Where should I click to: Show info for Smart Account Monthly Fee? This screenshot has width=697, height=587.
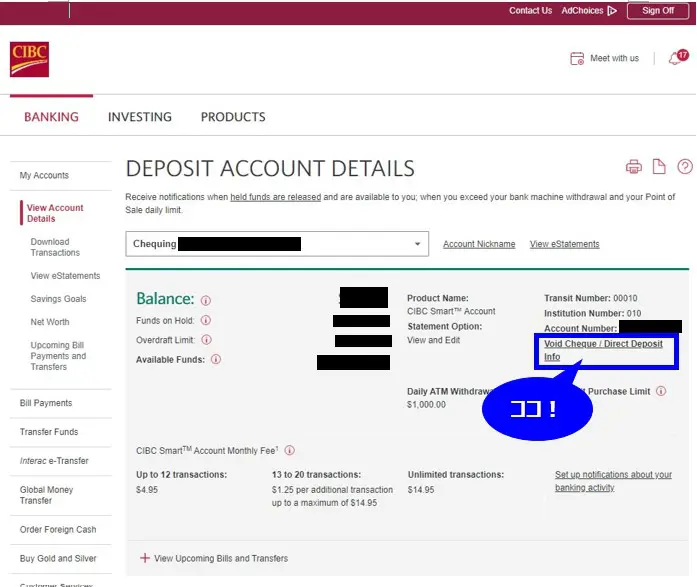tap(289, 450)
